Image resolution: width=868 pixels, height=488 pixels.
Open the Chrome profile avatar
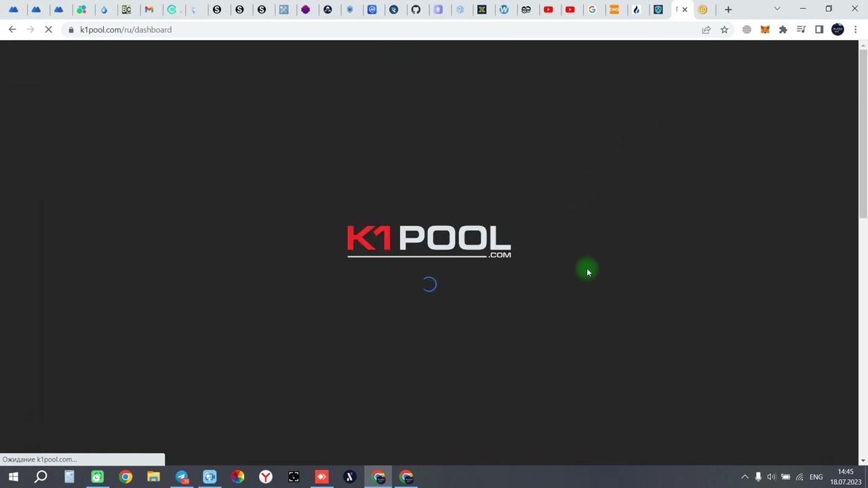pyautogui.click(x=837, y=30)
